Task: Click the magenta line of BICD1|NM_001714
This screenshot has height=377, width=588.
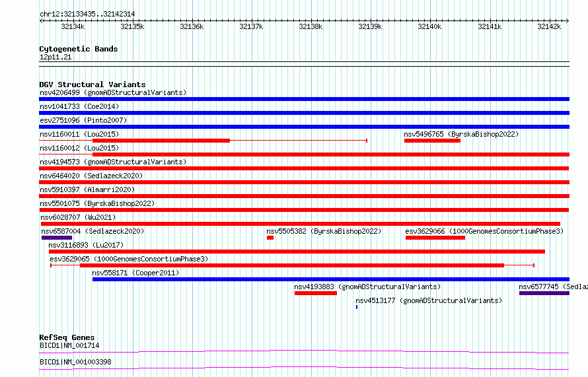Action: (x=304, y=351)
